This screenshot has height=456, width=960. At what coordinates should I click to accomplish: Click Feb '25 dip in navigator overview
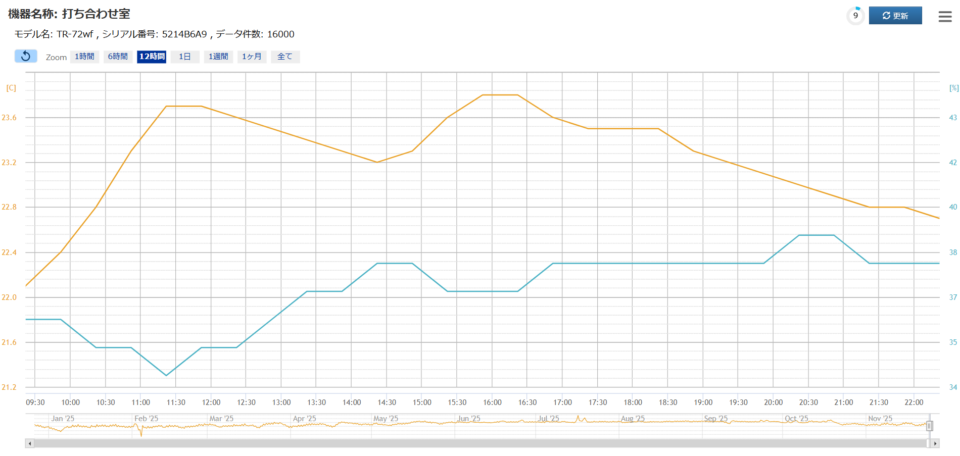[141, 431]
